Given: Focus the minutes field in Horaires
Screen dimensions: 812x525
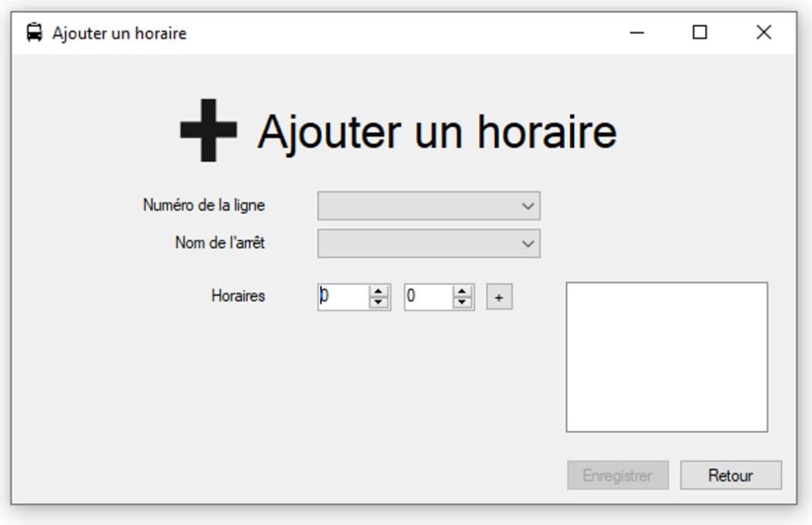Looking at the screenshot, I should 428,297.
